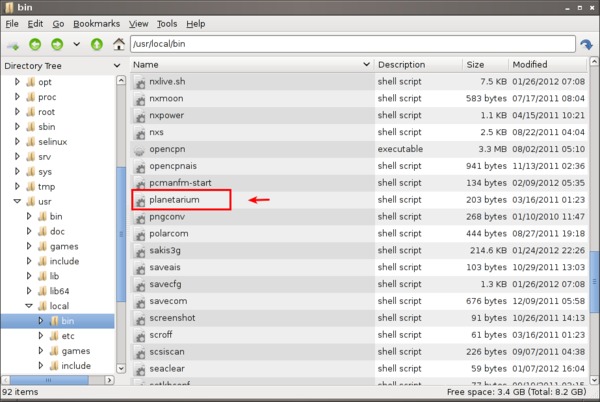Sort by the Description column header
Image resolution: width=600 pixels, height=402 pixels.
pos(418,65)
